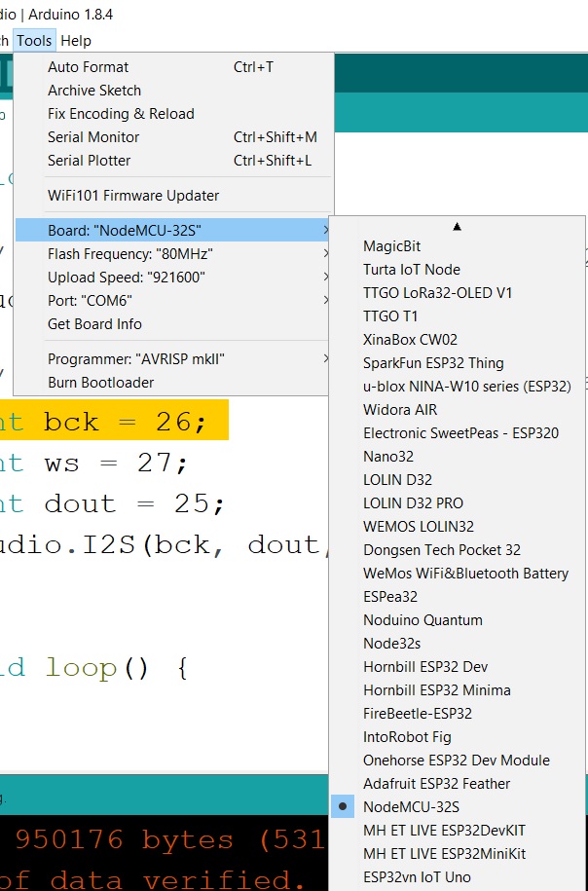This screenshot has height=891, width=588.
Task: Choose WEMOS LOLIN32 board
Action: point(457,526)
